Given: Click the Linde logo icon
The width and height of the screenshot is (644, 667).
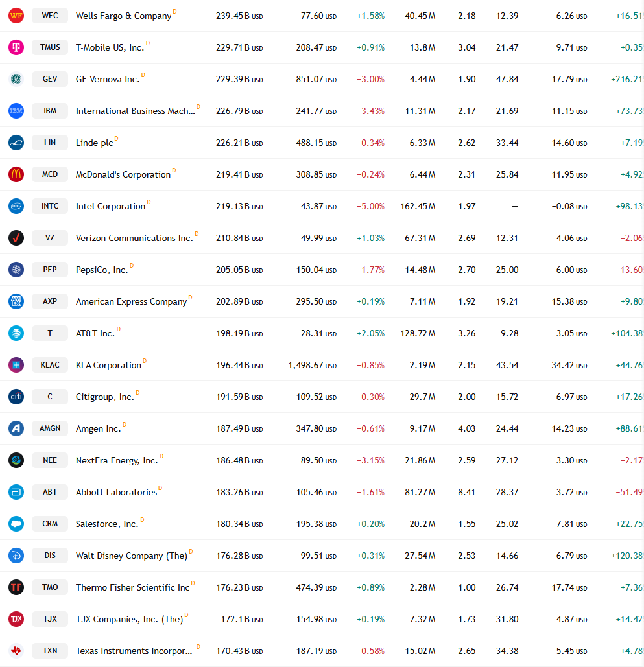Looking at the screenshot, I should coord(16,143).
